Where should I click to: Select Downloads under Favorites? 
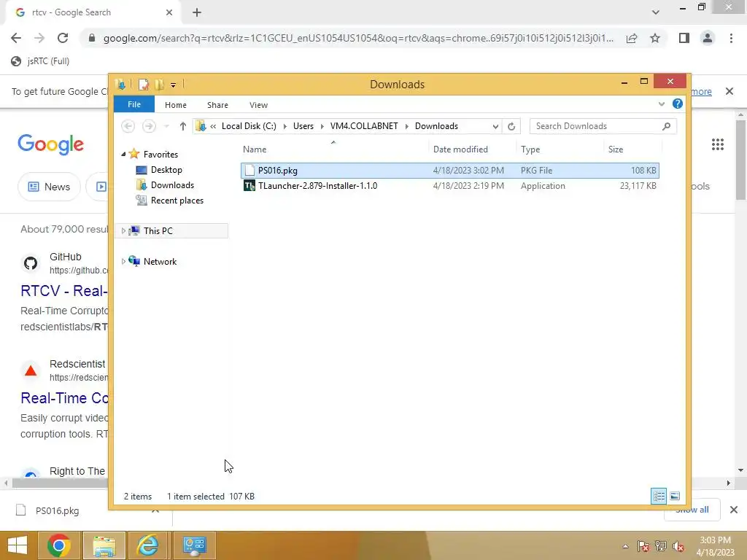click(172, 185)
